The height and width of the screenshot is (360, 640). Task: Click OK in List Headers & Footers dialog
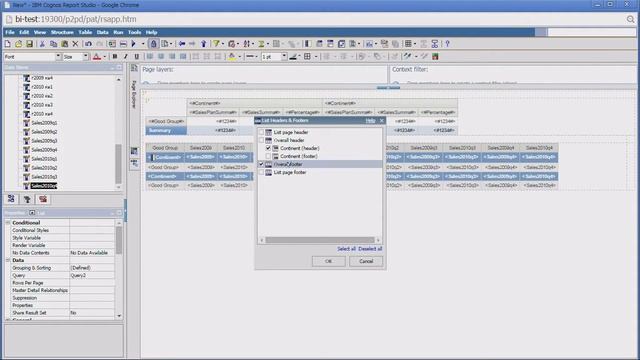pyautogui.click(x=329, y=261)
